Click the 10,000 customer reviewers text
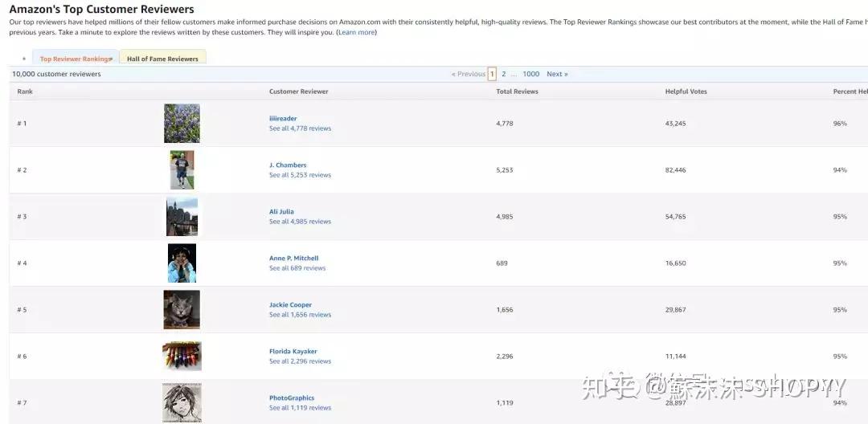This screenshot has height=424, width=868. click(x=56, y=74)
